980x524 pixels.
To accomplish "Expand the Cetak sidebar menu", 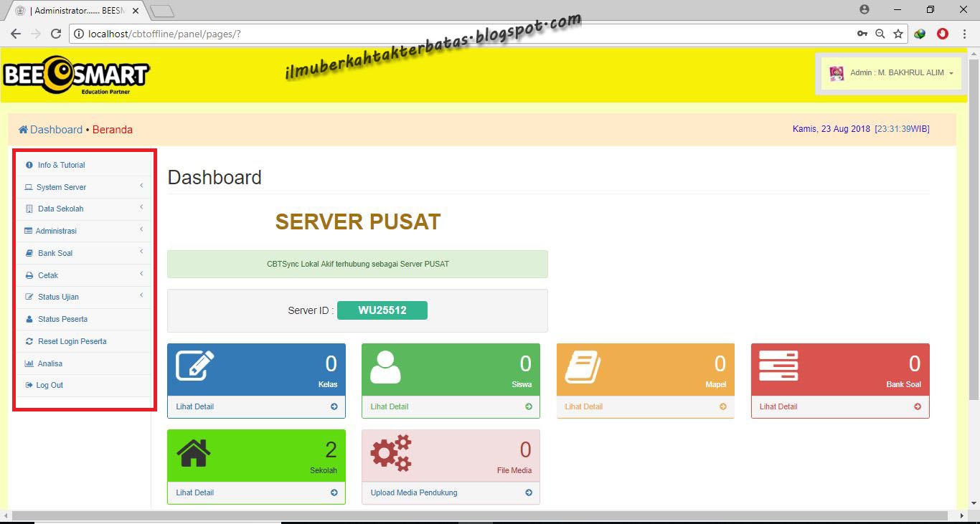I will point(47,275).
